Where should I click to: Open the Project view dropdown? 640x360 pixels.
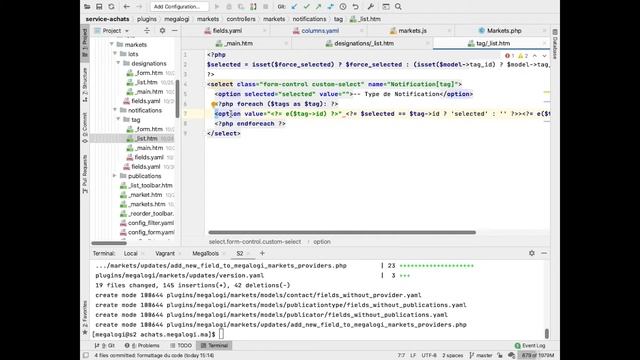[111, 31]
